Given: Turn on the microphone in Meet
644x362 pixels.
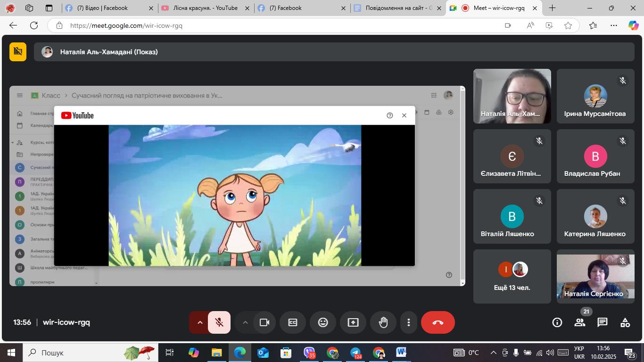Looking at the screenshot, I should (219, 322).
